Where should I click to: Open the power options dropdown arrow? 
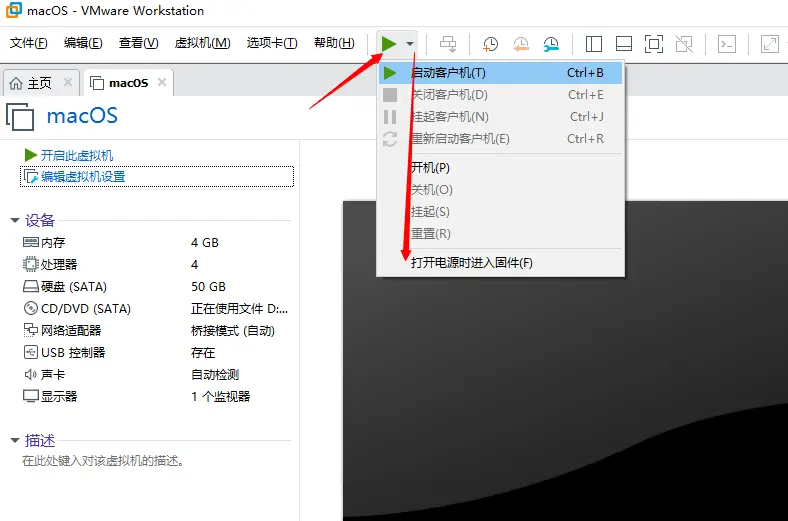pyautogui.click(x=410, y=44)
